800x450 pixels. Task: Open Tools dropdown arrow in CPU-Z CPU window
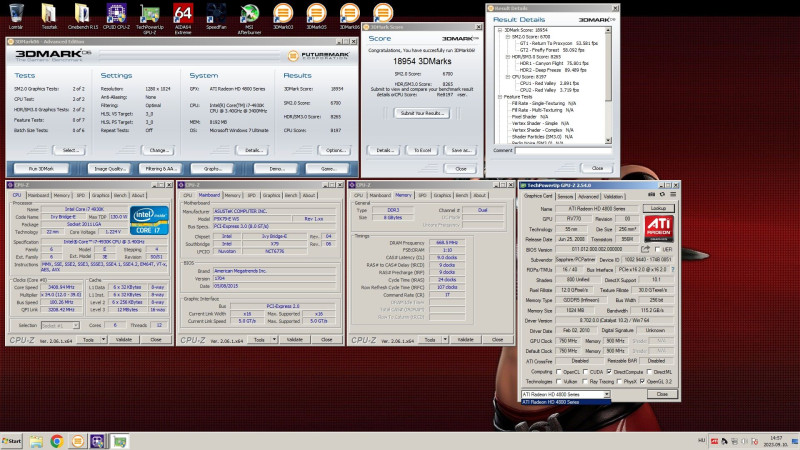click(104, 339)
